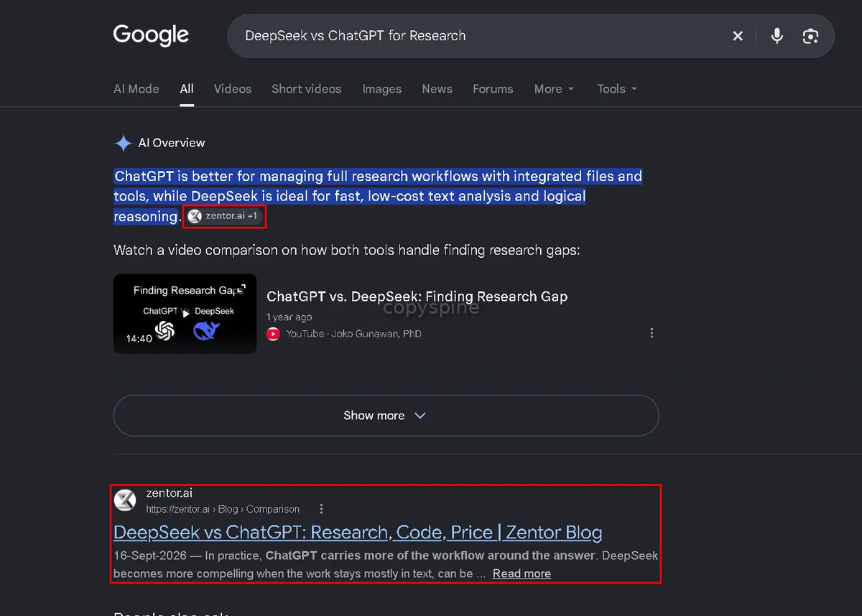Open the News tab
This screenshot has width=862, height=616.
(x=437, y=89)
